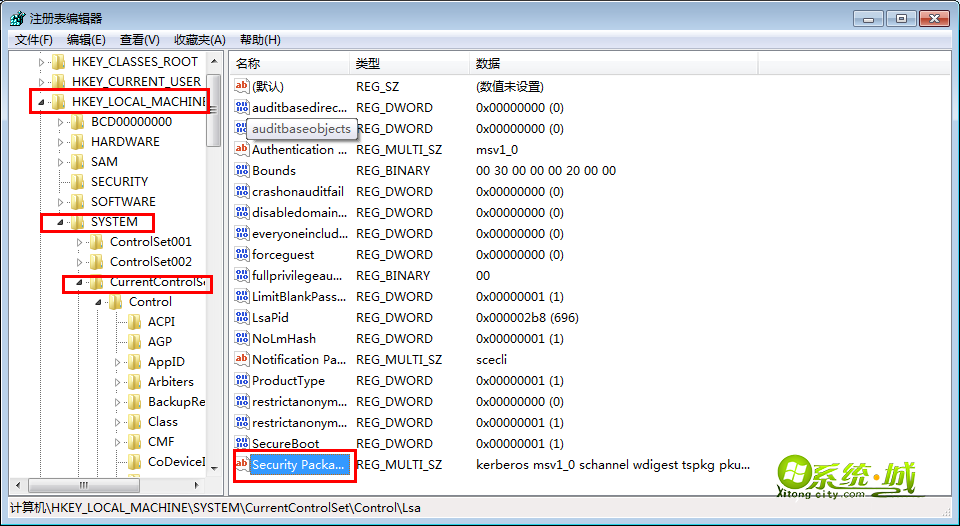Screen dimensions: 960x526
Task: Select the SOFTWARE key in tree
Action: tap(123, 202)
